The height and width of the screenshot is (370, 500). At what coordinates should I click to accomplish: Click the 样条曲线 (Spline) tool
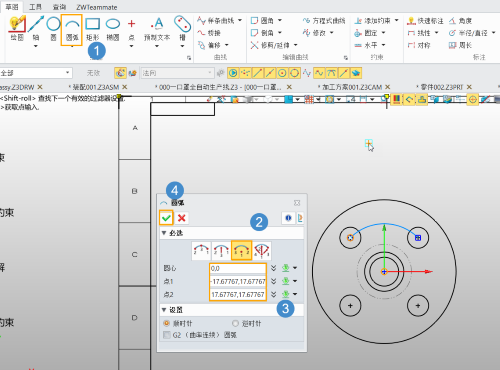tap(216, 21)
